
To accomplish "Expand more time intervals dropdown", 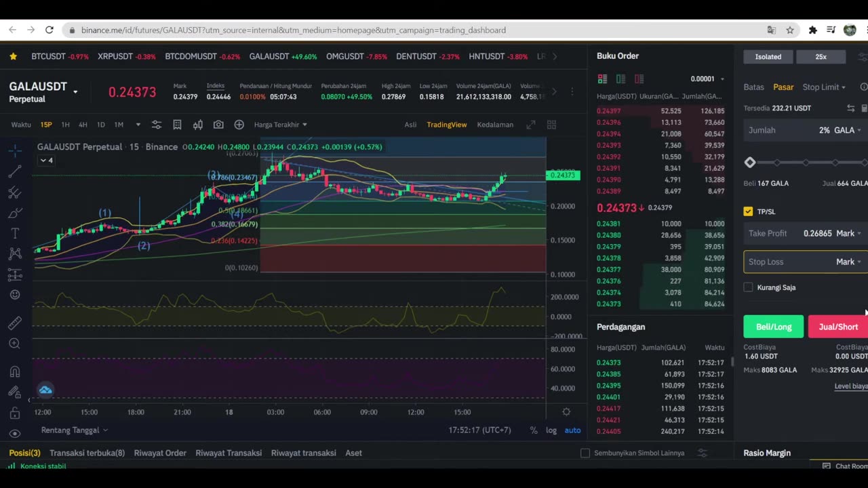I will (x=138, y=125).
